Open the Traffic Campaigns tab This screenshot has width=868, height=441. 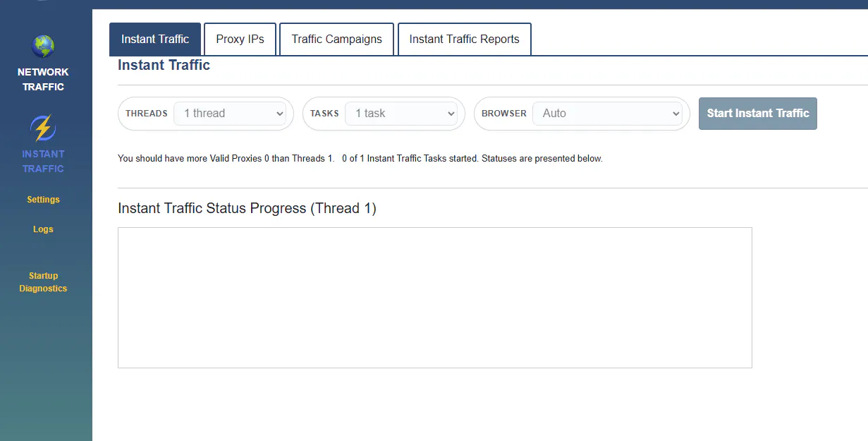(x=337, y=40)
